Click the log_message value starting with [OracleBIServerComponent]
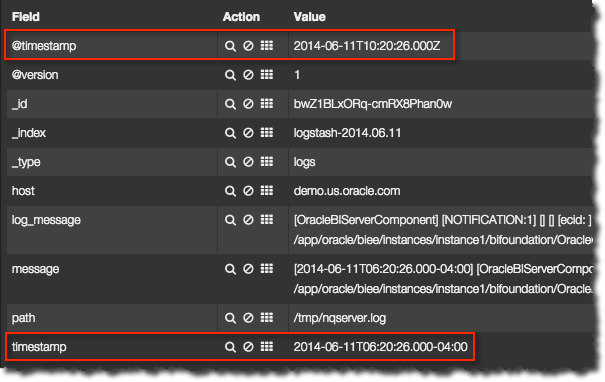The width and height of the screenshot is (605, 382). [443, 230]
